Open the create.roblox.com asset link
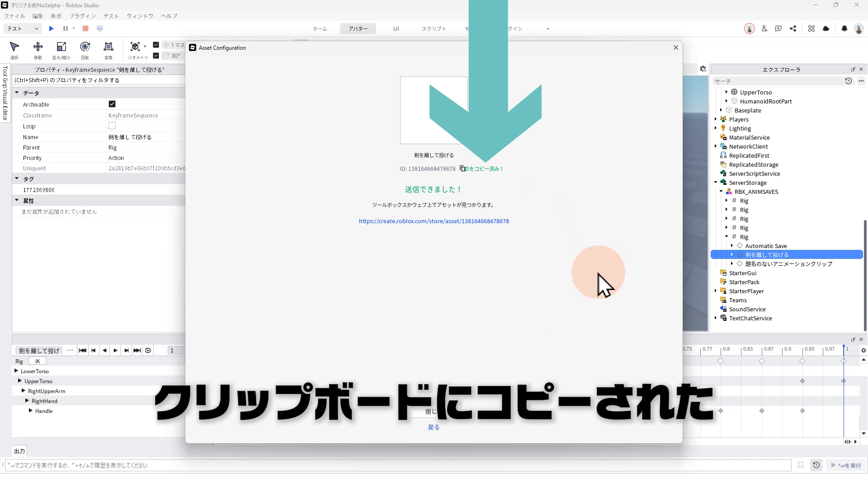This screenshot has width=868, height=488. [434, 221]
